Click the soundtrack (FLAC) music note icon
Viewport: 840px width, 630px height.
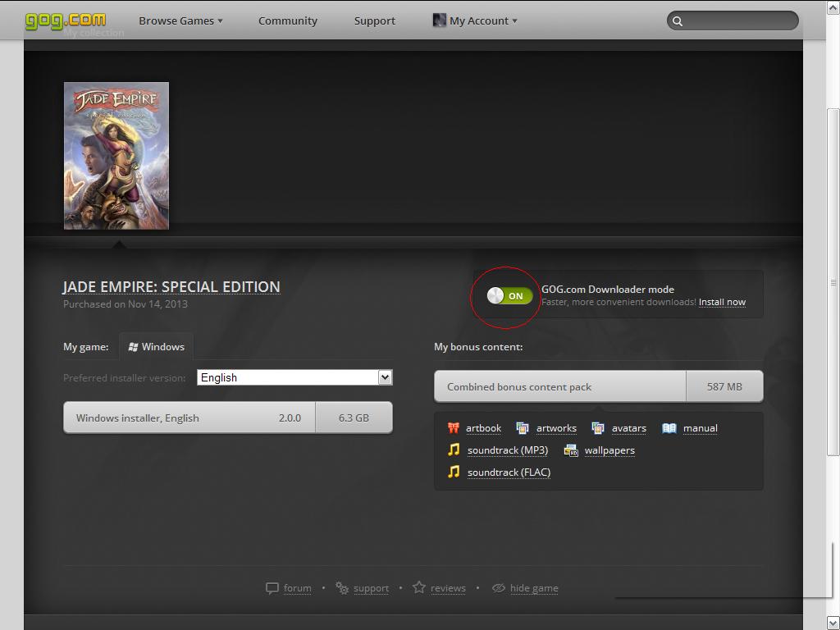click(454, 472)
